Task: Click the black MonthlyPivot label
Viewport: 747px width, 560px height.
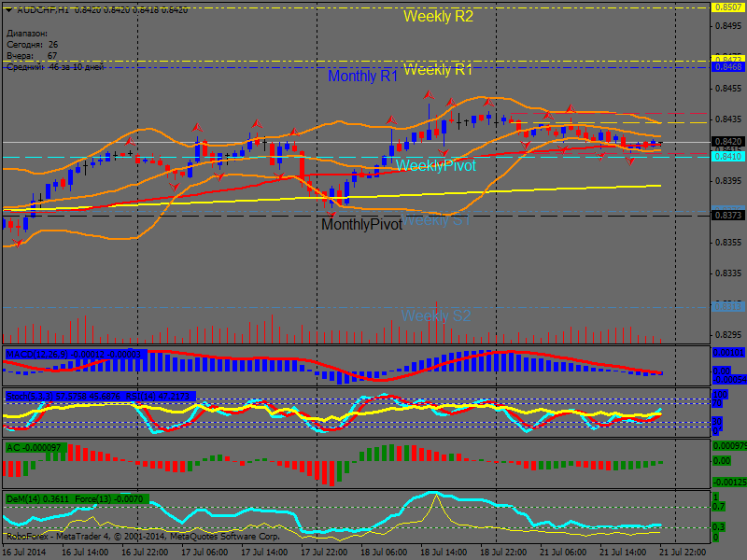Action: point(361,224)
